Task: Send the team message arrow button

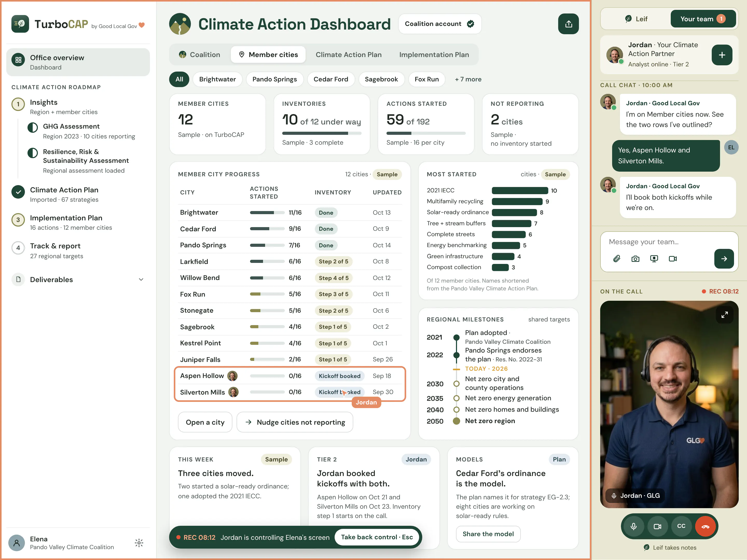Action: tap(724, 258)
